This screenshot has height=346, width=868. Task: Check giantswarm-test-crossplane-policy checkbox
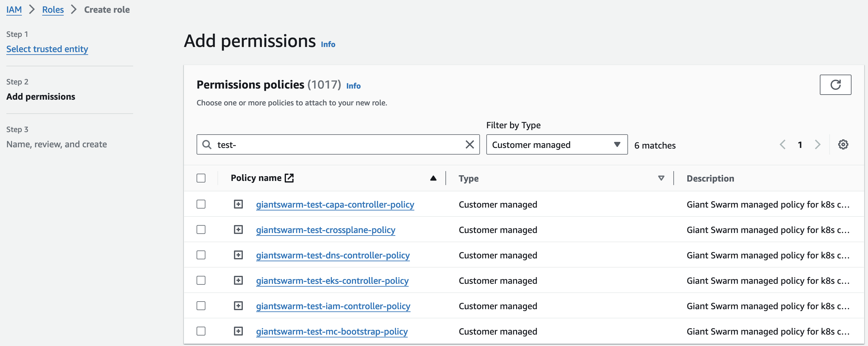[201, 230]
